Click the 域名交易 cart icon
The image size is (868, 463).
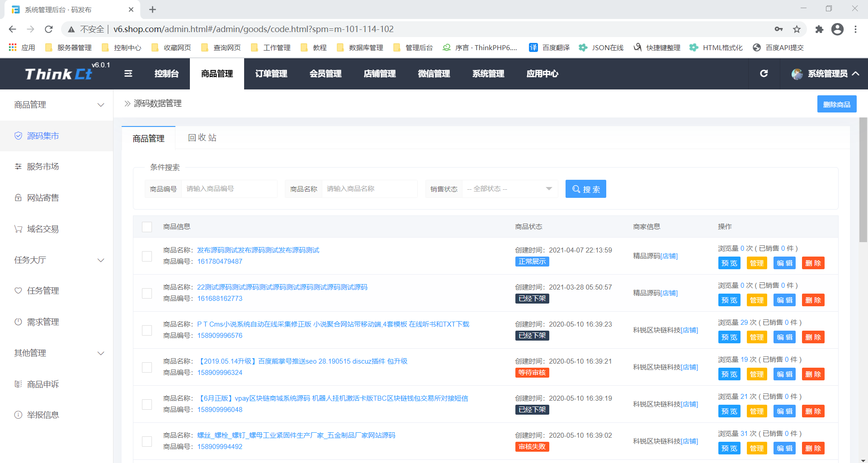[18, 229]
